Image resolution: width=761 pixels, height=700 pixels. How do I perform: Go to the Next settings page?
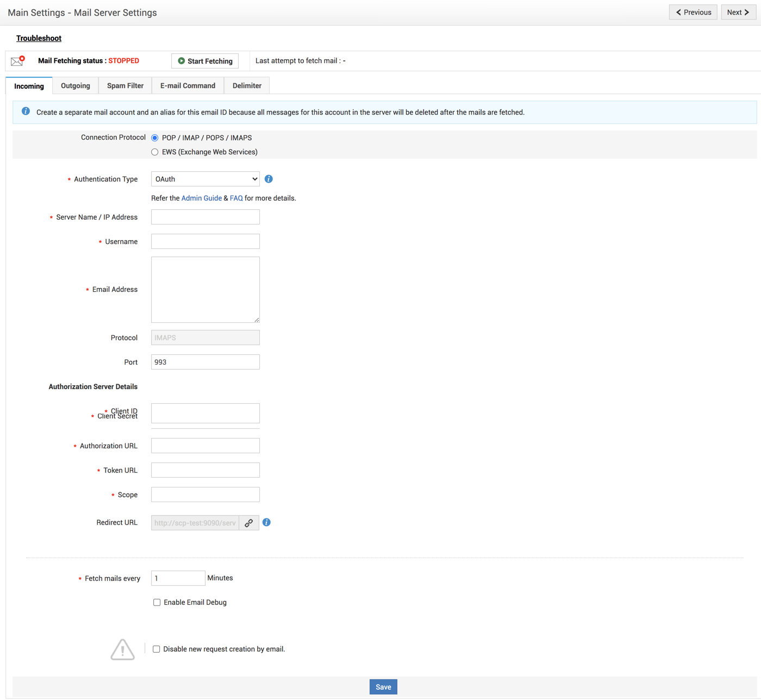point(738,12)
